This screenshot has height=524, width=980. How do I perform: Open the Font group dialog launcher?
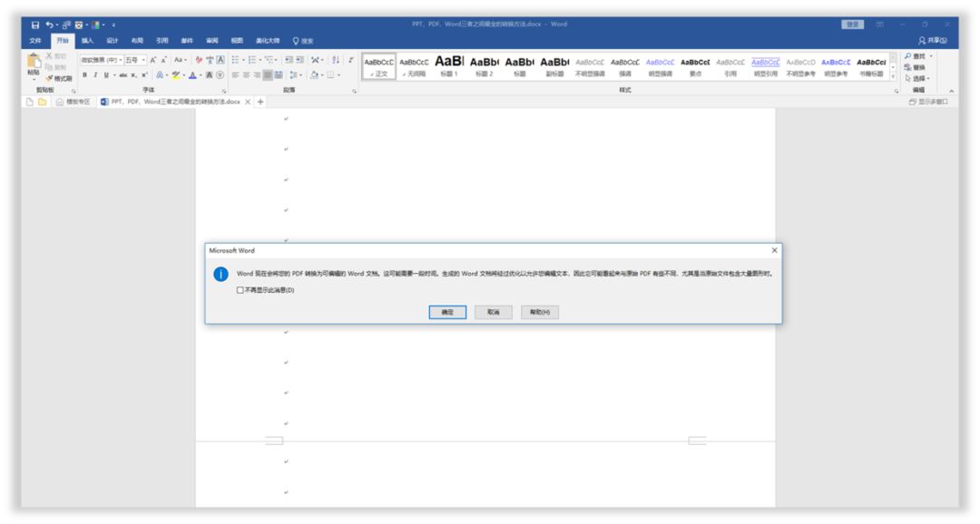pos(224,92)
